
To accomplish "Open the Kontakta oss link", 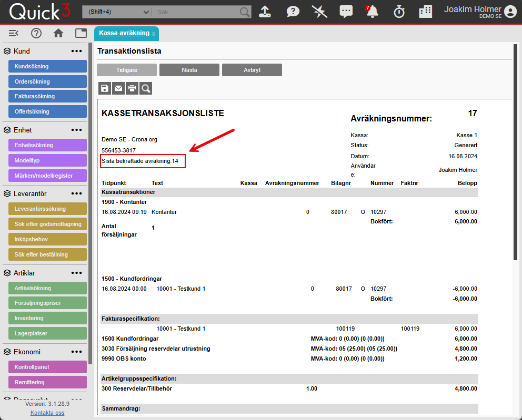I will (x=47, y=413).
